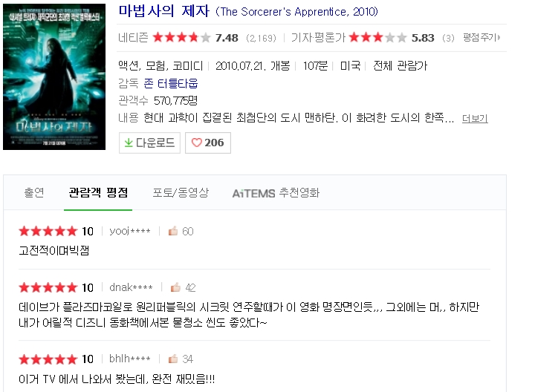The height and width of the screenshot is (392, 535).
Task: Click the movie poster thumbnail
Action: (54, 76)
